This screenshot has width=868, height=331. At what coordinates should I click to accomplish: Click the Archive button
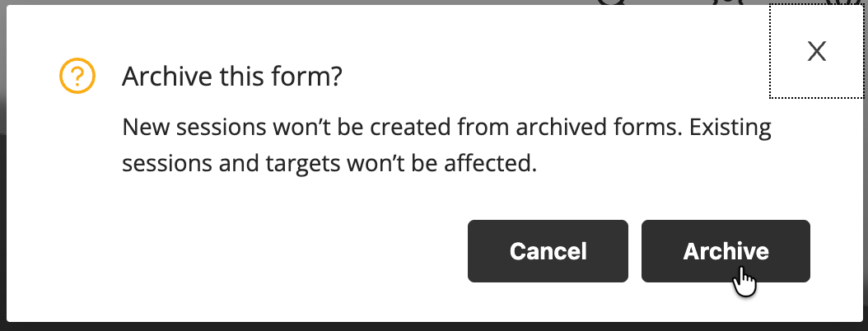coord(726,251)
